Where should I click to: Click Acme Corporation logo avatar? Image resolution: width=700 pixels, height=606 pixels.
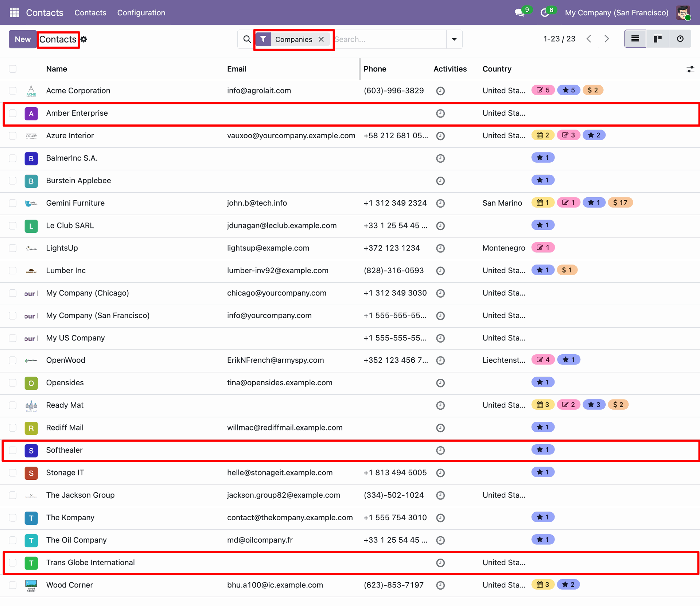click(31, 91)
